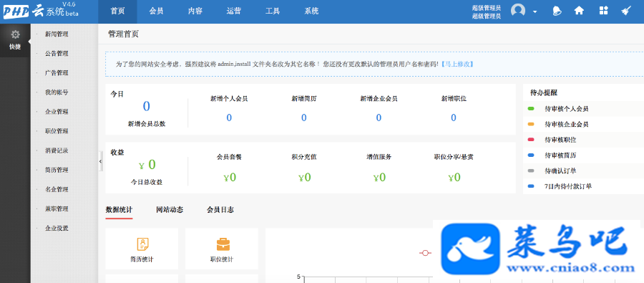The height and width of the screenshot is (283, 644).
Task: Open 名企管理 in the sidebar
Action: 57,190
